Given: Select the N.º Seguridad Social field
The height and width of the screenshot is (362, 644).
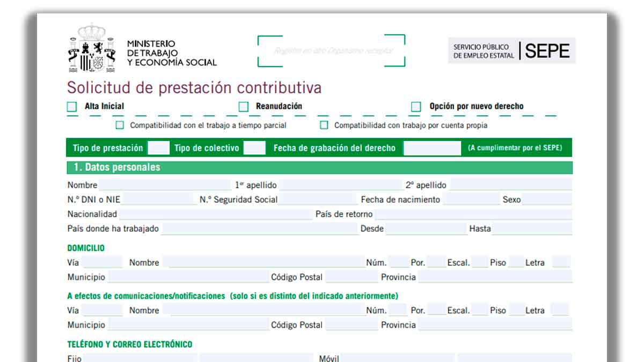Looking at the screenshot, I should point(317,200).
